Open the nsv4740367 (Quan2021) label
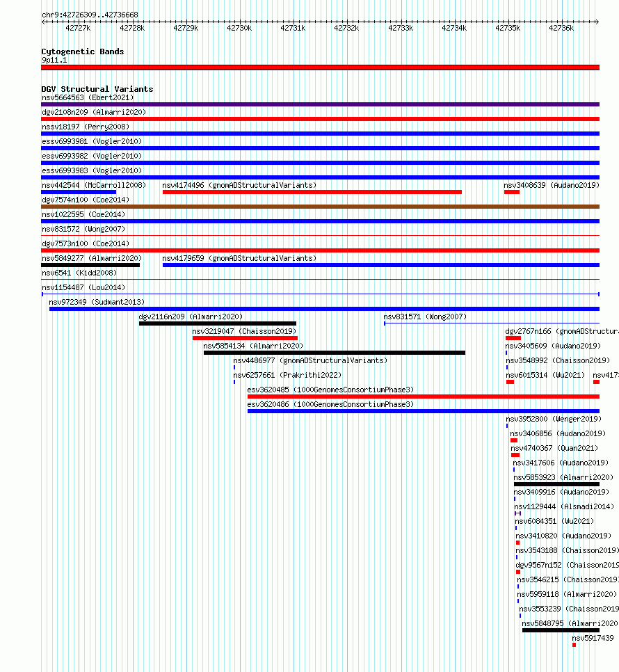Image resolution: width=619 pixels, height=672 pixels. point(554,448)
